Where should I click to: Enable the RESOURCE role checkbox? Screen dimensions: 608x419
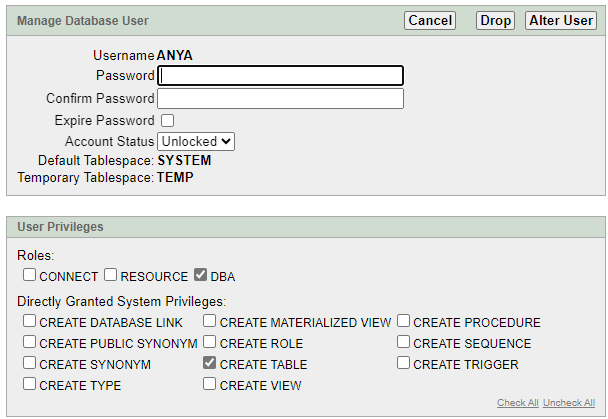point(112,275)
